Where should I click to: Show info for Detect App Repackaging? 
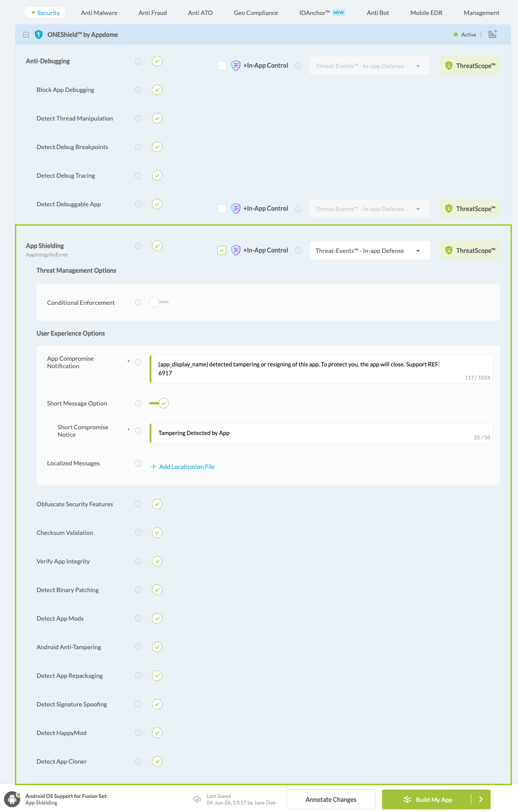[138, 676]
